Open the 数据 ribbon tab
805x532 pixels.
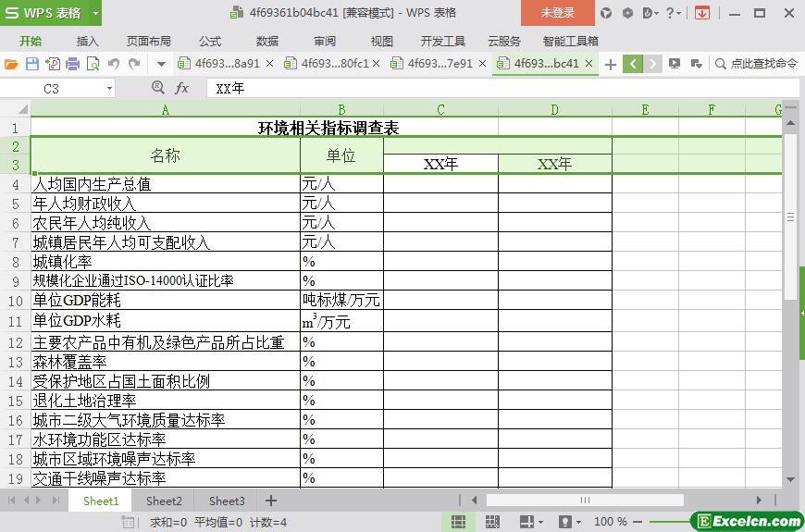pyautogui.click(x=267, y=41)
